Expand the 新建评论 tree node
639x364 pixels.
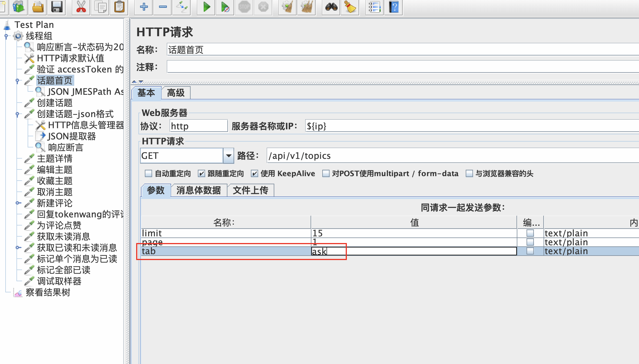pos(18,203)
